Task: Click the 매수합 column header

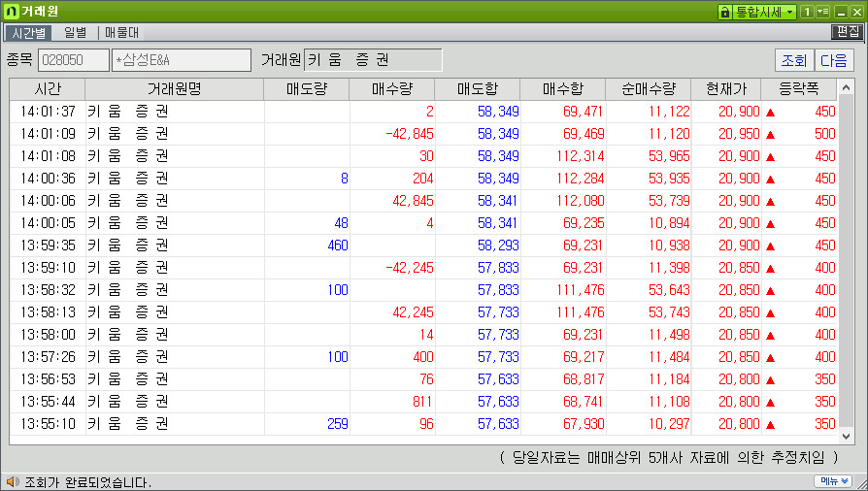Action: [563, 89]
